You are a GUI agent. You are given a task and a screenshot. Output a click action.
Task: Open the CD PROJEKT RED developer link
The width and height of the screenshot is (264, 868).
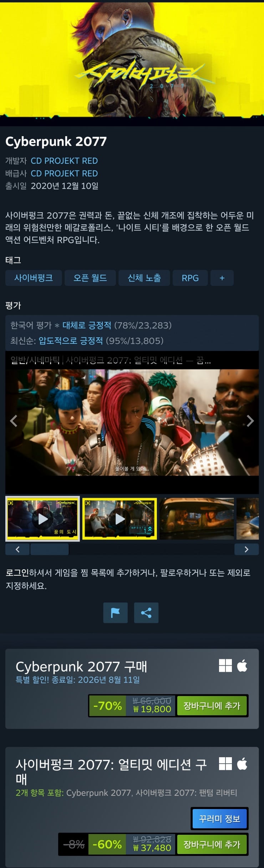(64, 161)
